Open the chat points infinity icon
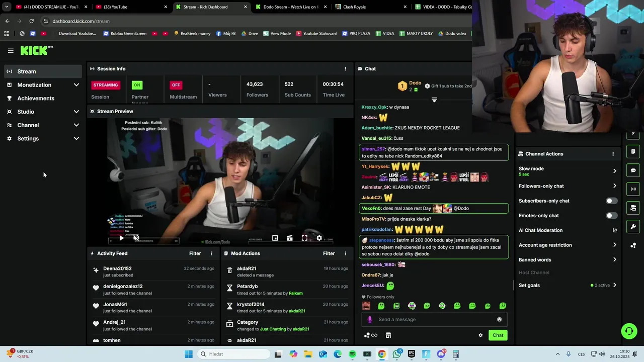Image resolution: width=644 pixels, height=362 pixels. click(371, 335)
